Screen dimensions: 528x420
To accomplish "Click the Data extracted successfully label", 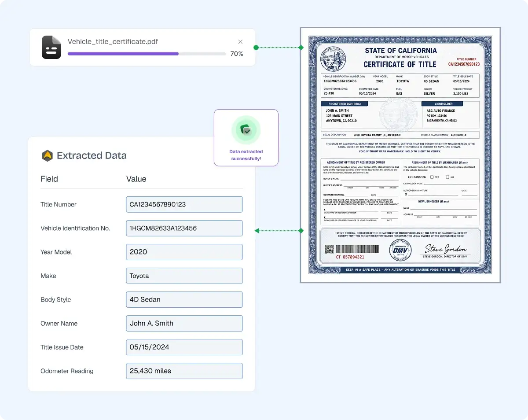I will click(x=246, y=155).
